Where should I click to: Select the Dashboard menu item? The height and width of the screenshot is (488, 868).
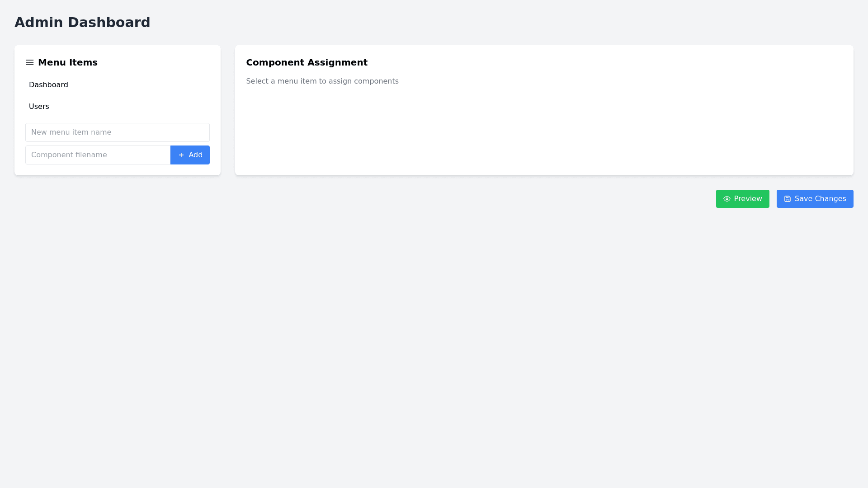click(x=48, y=85)
